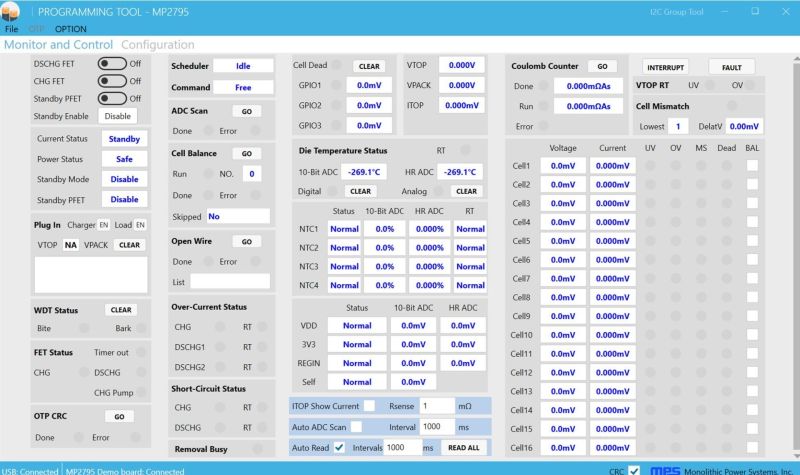The height and width of the screenshot is (475, 800).
Task: Run Open Wire check with GO
Action: pos(247,241)
